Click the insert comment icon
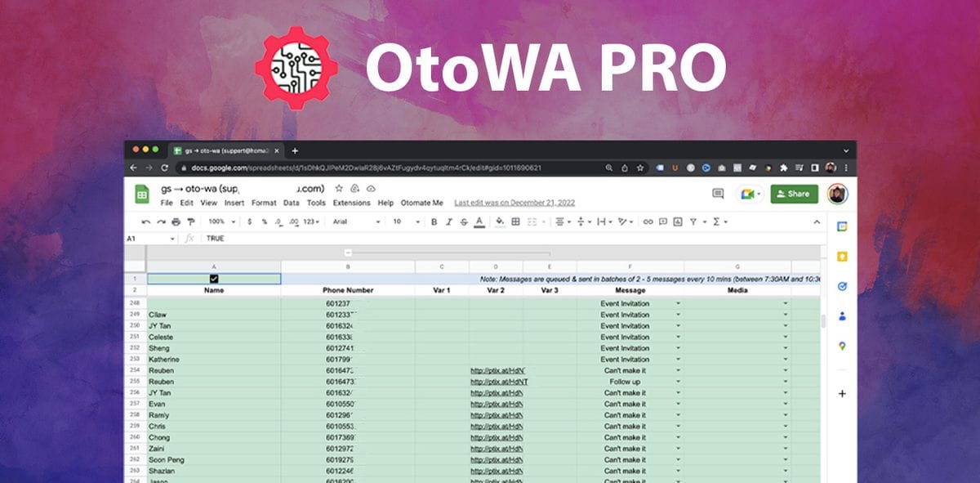Image resolution: width=980 pixels, height=483 pixels. point(663,221)
